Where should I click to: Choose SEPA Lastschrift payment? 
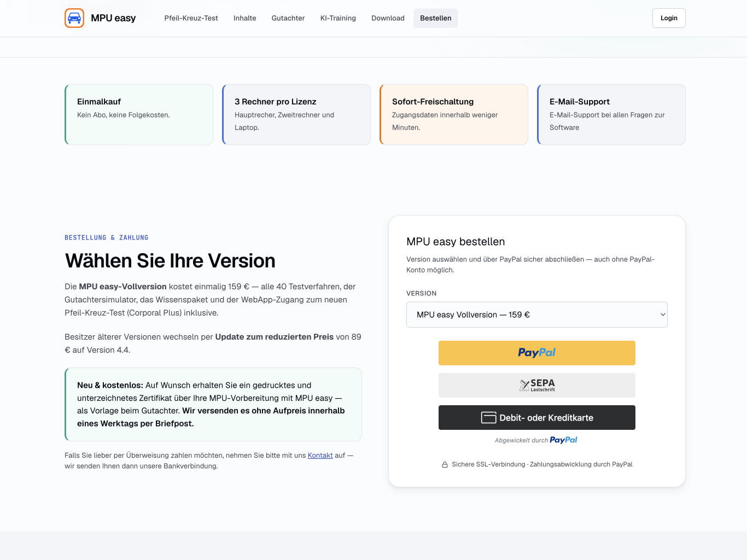[537, 385]
